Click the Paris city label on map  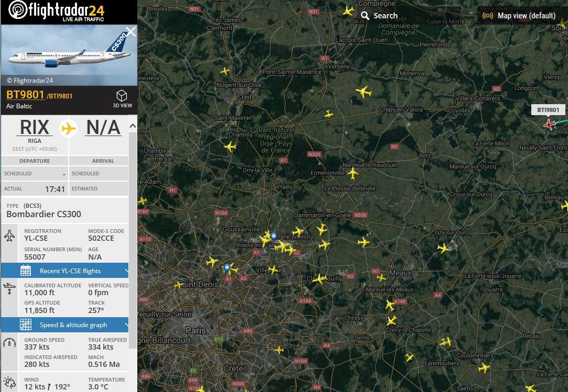pos(195,330)
